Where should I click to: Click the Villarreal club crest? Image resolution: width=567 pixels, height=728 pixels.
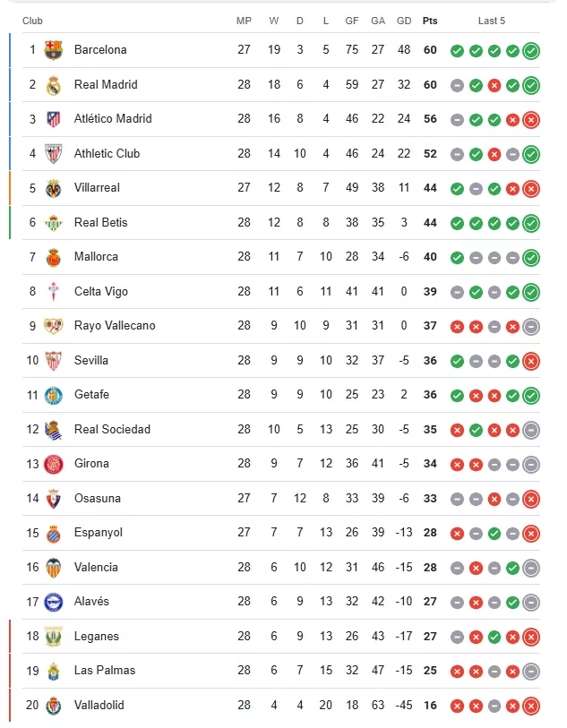(54, 189)
